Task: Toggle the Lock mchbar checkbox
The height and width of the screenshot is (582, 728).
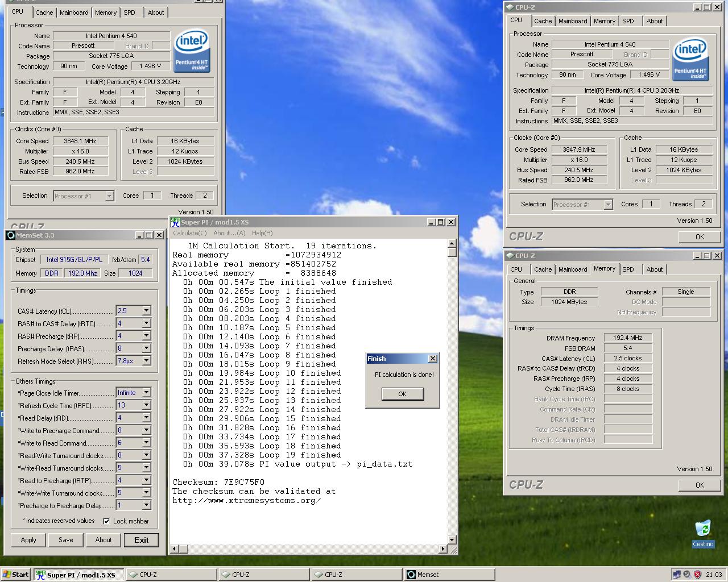Action: 106,521
